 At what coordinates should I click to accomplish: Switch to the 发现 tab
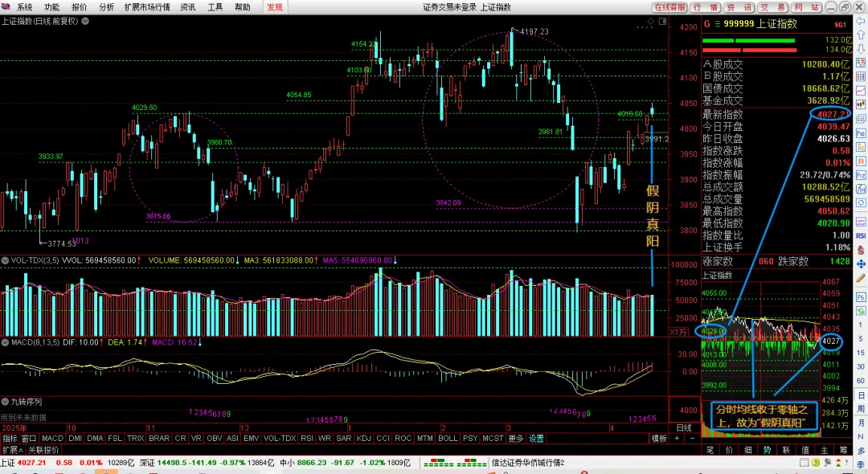click(x=275, y=7)
